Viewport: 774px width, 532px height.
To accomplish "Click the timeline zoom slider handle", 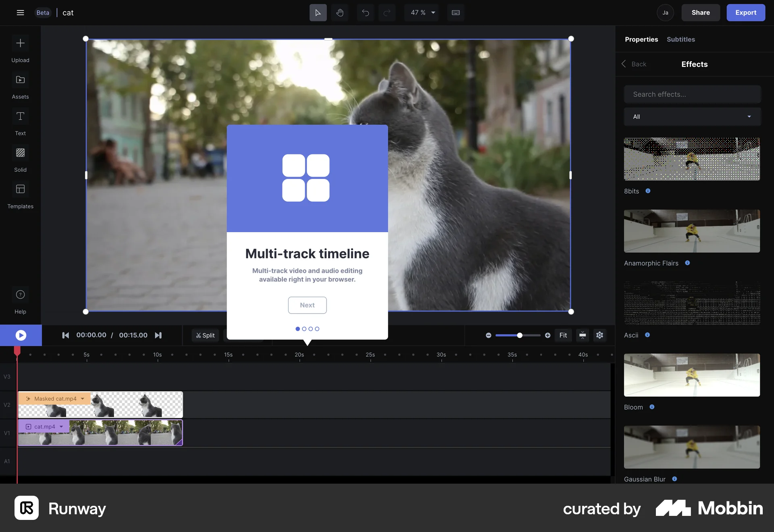I will 520,335.
